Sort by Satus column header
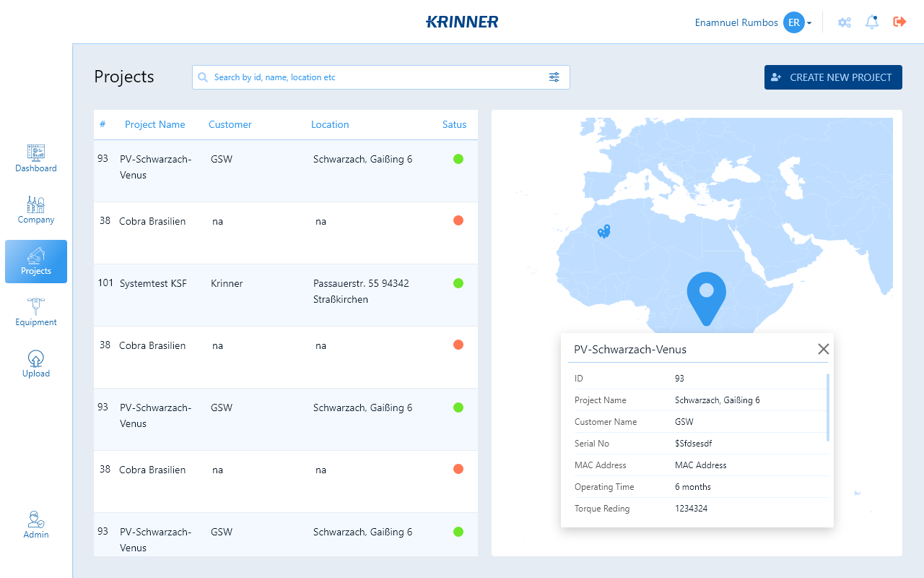 pyautogui.click(x=455, y=124)
